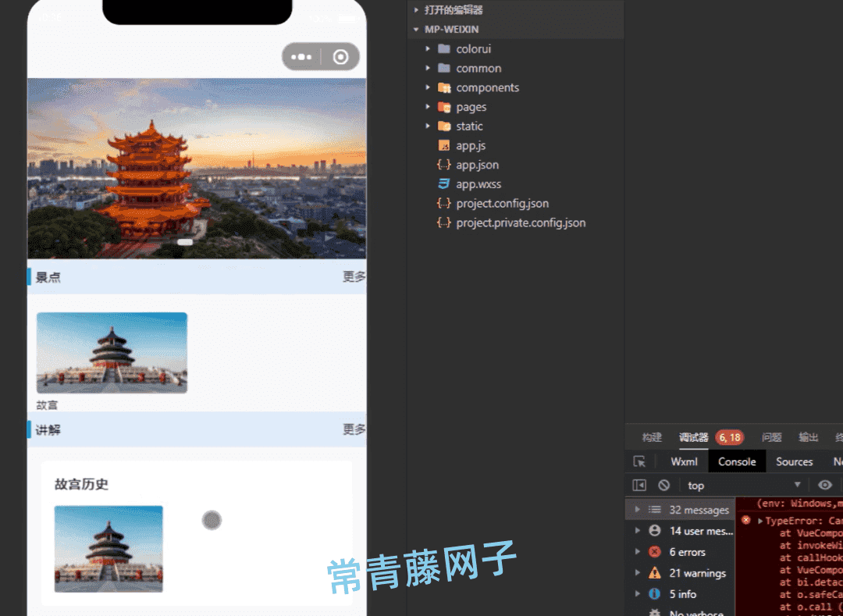Click the red cross icon beside 6 errors
The width and height of the screenshot is (843, 616).
pos(654,551)
